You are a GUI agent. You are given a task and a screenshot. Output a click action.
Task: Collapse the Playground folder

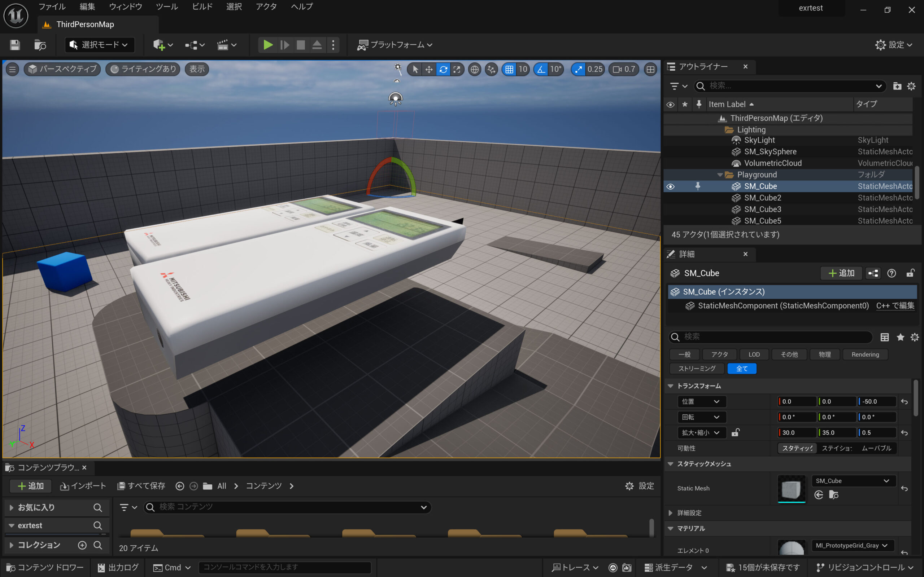(x=720, y=175)
